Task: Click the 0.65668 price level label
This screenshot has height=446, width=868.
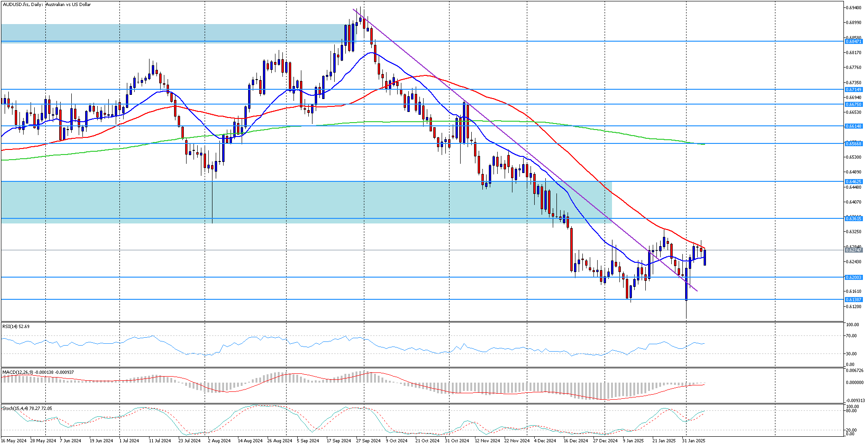Action: [x=854, y=143]
